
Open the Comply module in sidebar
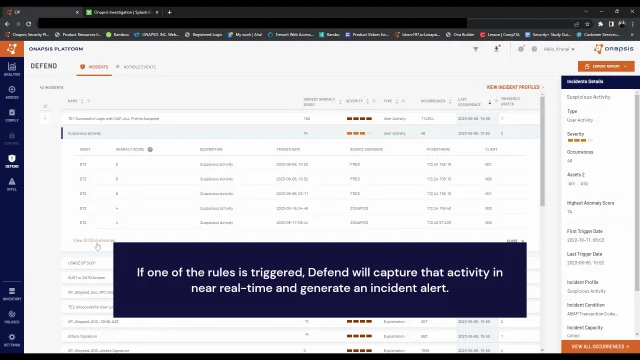12,115
